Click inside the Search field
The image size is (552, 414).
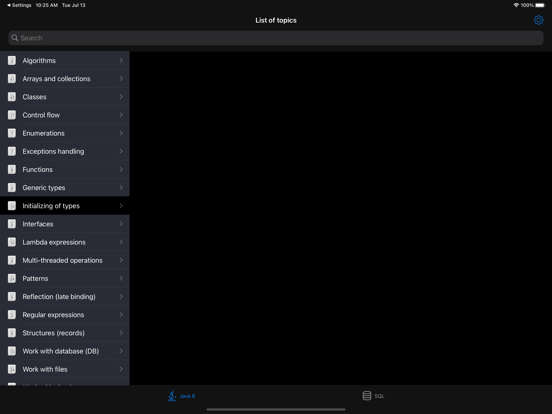point(276,38)
